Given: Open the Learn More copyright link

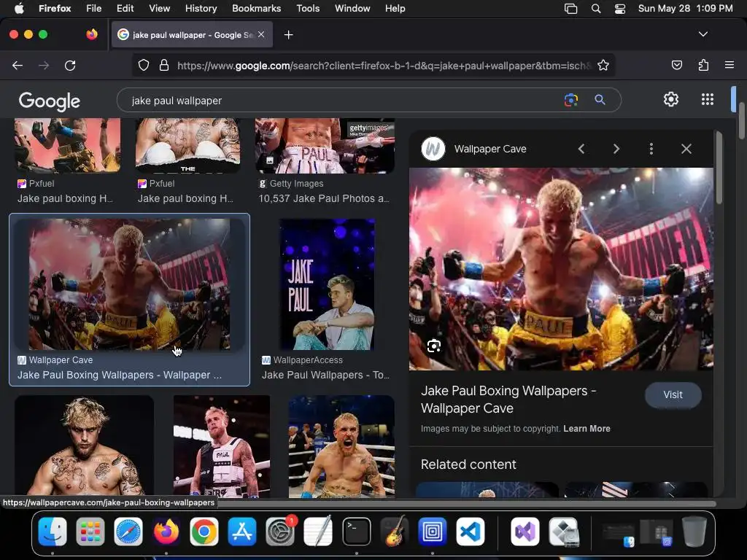Looking at the screenshot, I should [x=587, y=429].
